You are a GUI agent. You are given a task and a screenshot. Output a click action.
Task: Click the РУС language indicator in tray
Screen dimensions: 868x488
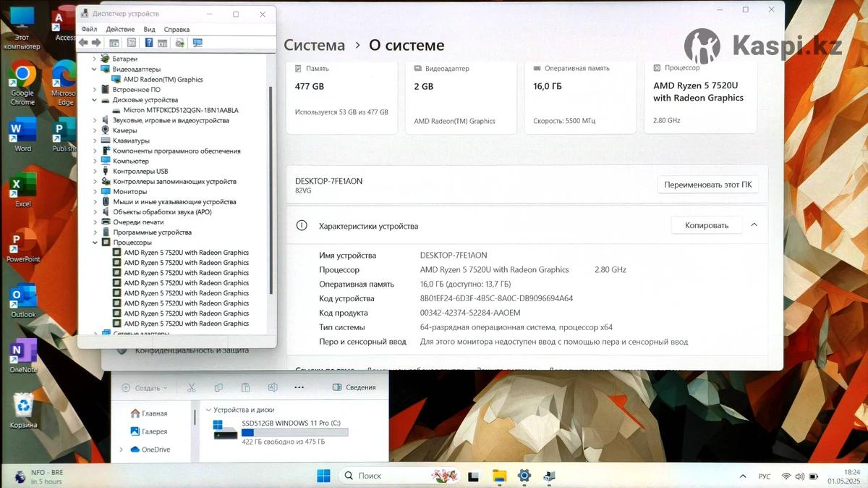tap(765, 476)
